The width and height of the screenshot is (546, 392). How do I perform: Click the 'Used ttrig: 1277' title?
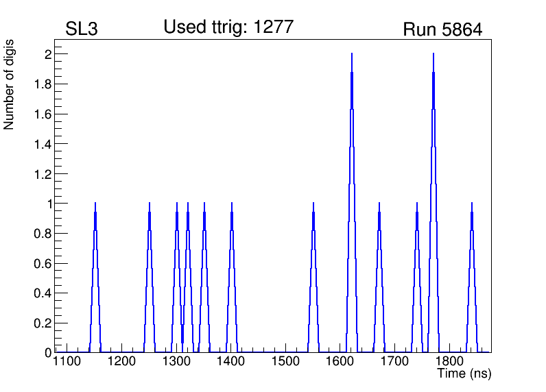point(228,27)
